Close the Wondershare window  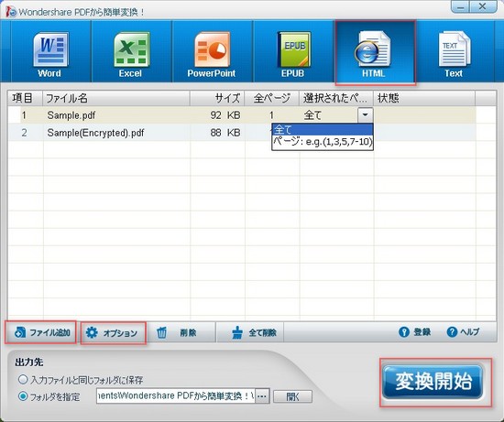coord(483,6)
